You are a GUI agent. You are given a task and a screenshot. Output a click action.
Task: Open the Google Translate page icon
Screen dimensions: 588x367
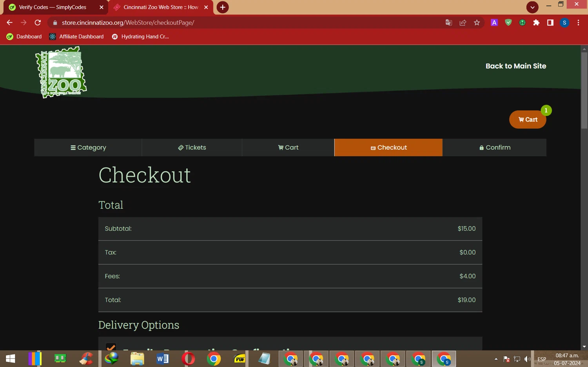[449, 23]
